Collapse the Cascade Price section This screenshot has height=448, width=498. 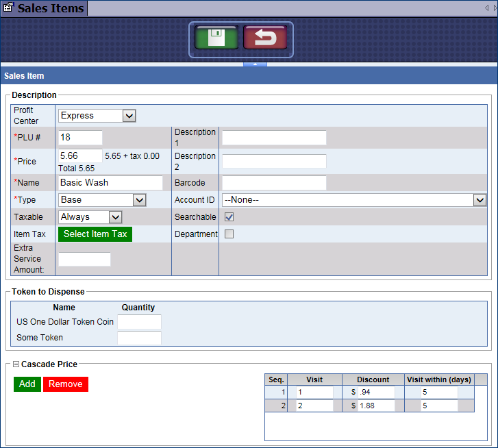coord(16,364)
